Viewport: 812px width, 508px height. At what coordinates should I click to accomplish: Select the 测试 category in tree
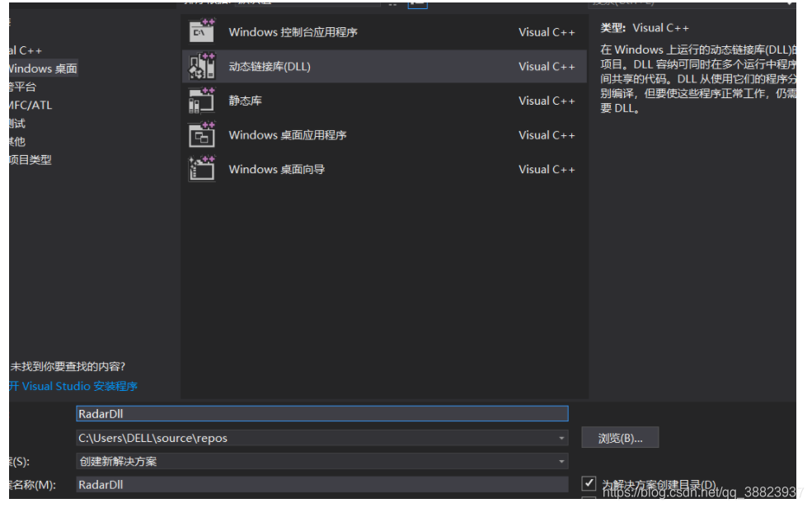tap(17, 123)
